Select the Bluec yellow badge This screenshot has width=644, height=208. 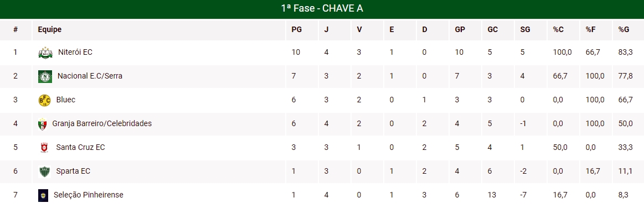[x=44, y=100]
